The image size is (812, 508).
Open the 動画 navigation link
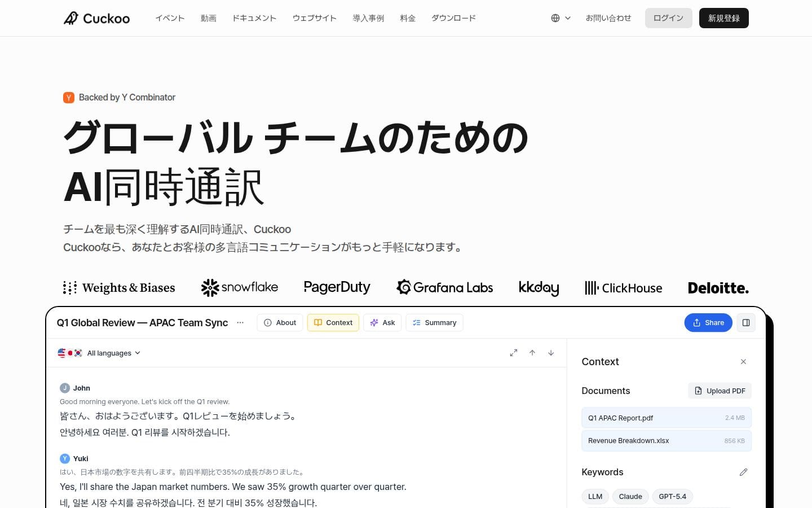click(x=209, y=18)
